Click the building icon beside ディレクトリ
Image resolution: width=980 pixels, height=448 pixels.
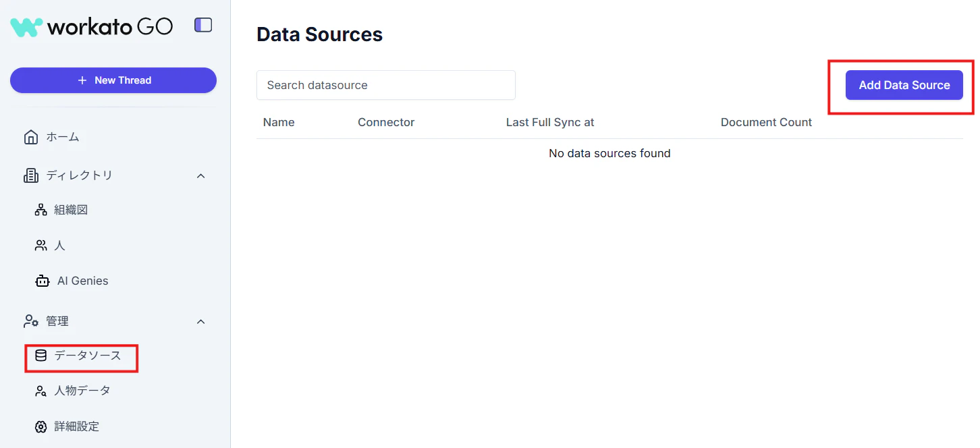30,175
